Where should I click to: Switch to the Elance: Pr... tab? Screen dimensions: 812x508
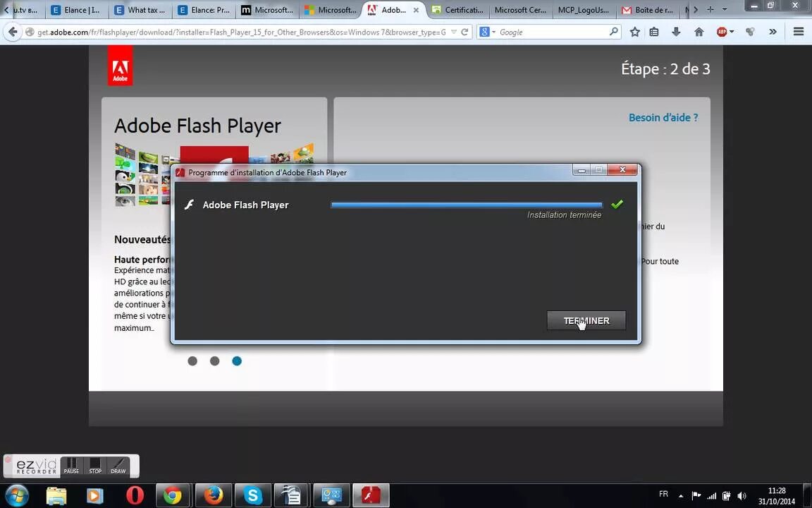204,10
